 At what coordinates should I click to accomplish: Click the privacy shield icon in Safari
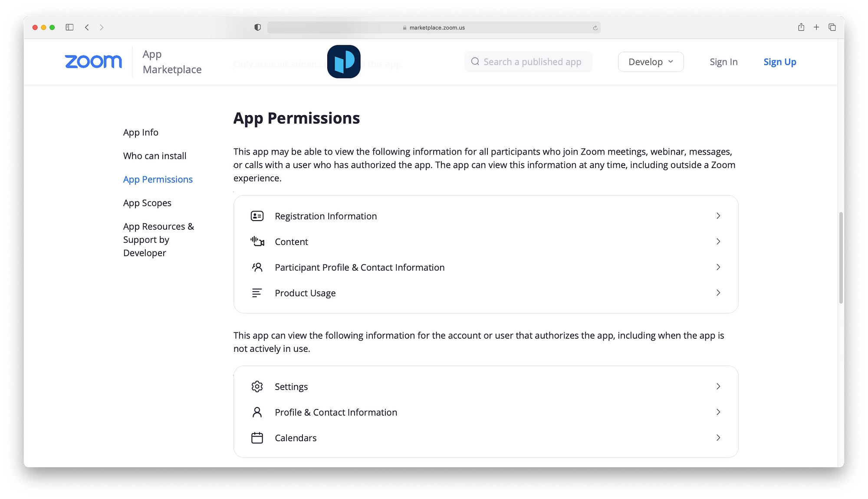click(258, 27)
